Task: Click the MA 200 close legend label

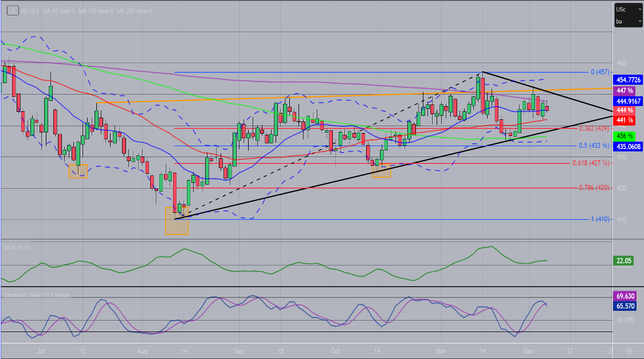Action: coord(136,11)
